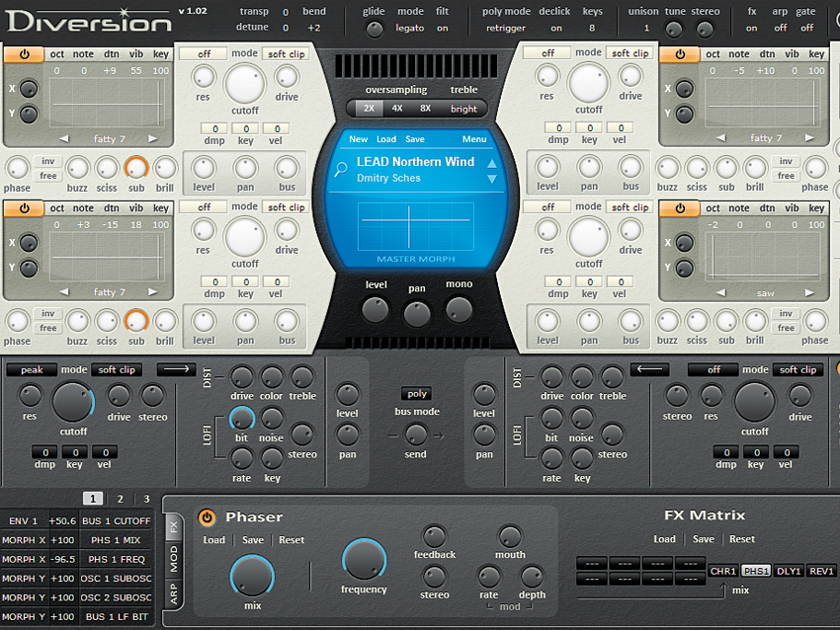Open filter 1 soft clip dropdown
This screenshot has height=630, width=840.
click(x=286, y=54)
